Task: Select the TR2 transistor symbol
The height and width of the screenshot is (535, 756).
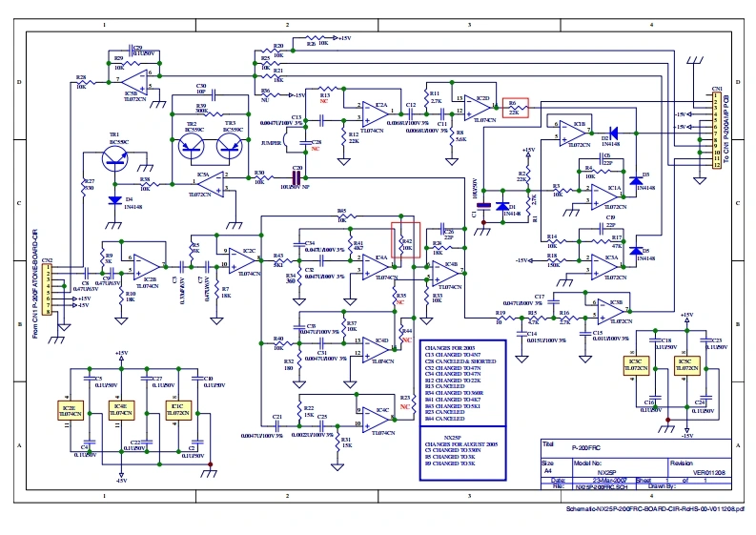Action: click(x=192, y=144)
